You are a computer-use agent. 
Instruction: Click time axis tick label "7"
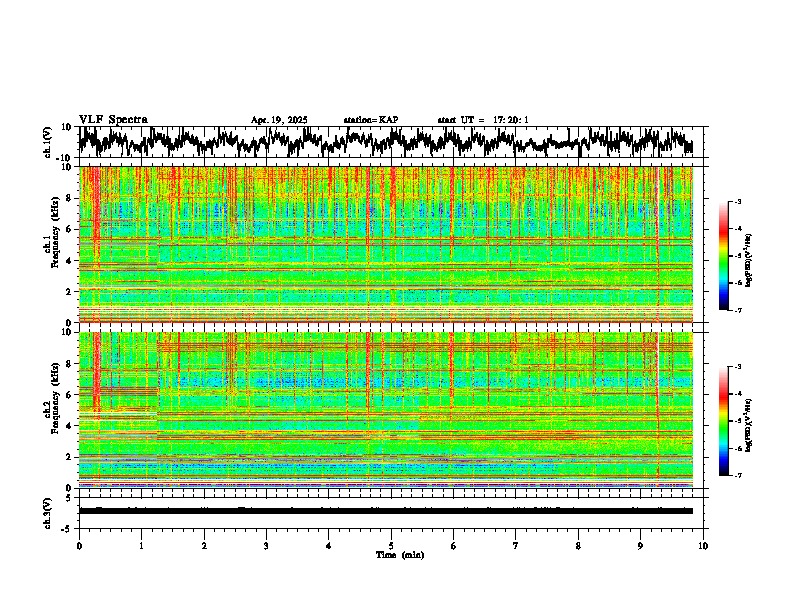pyautogui.click(x=516, y=546)
